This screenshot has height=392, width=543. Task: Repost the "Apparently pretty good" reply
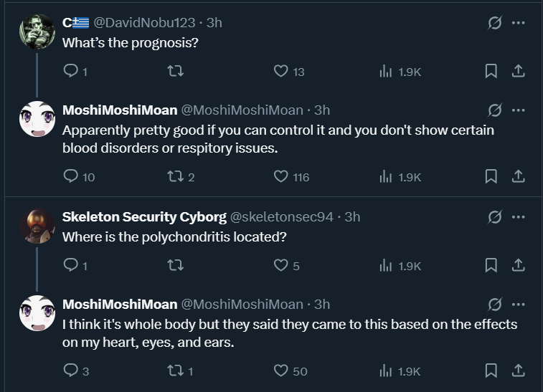click(x=175, y=176)
